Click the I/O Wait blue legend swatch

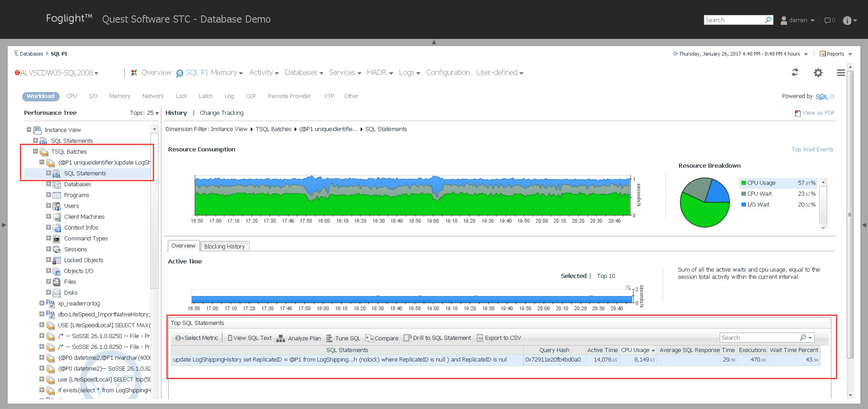pos(744,205)
